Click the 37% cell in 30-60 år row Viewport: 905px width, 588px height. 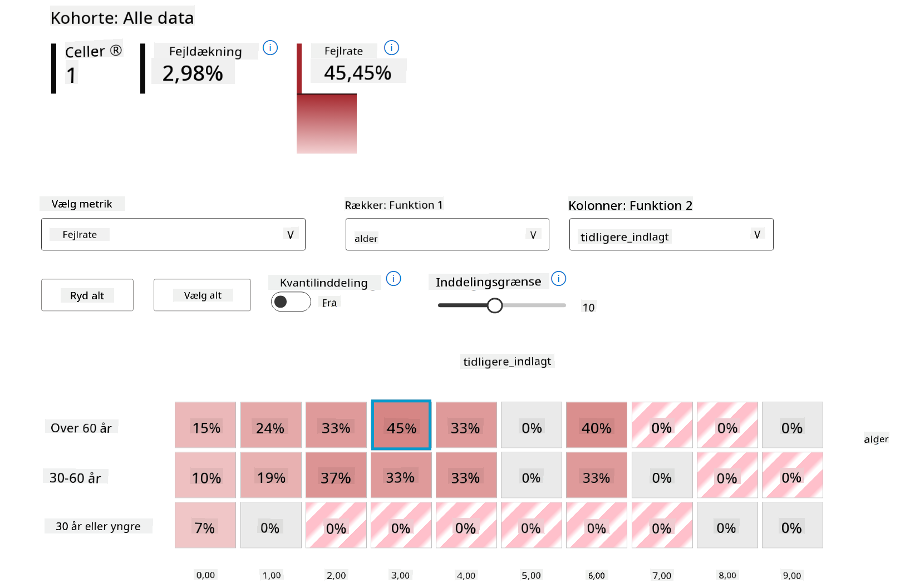point(336,475)
